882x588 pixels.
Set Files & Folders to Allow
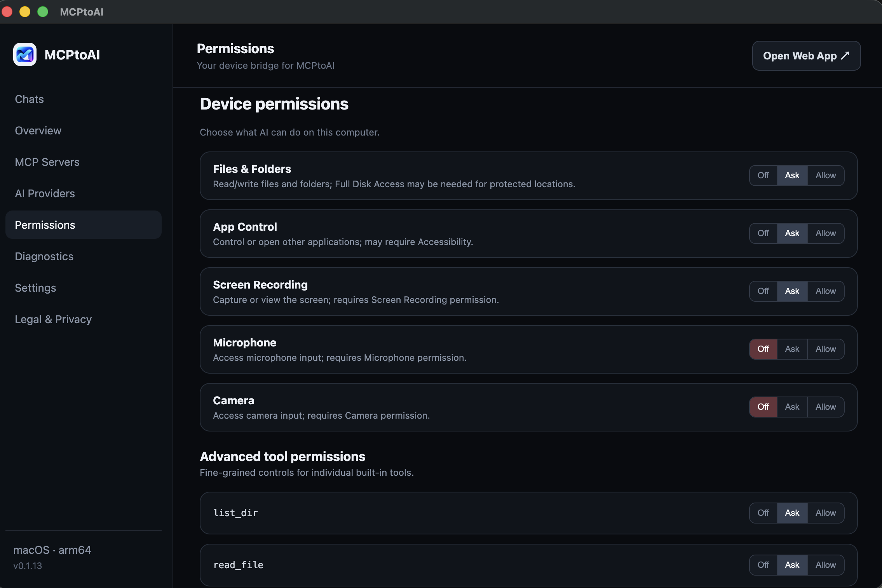pos(826,176)
